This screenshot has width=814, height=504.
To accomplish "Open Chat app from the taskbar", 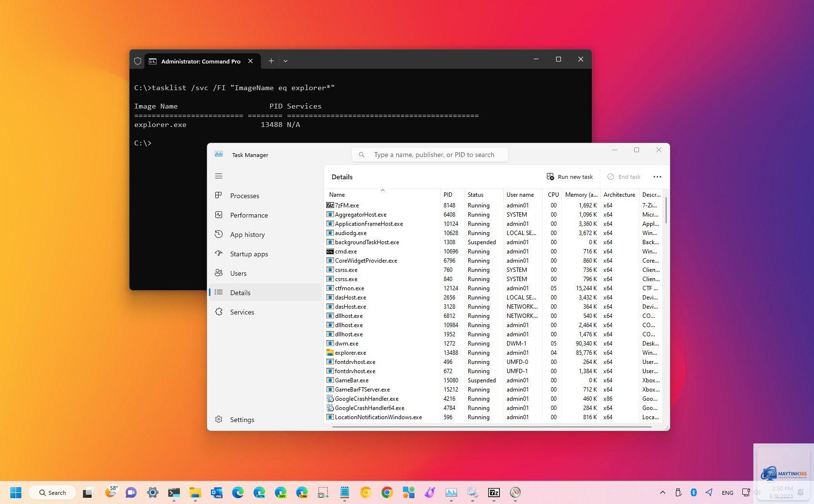I will [x=131, y=492].
